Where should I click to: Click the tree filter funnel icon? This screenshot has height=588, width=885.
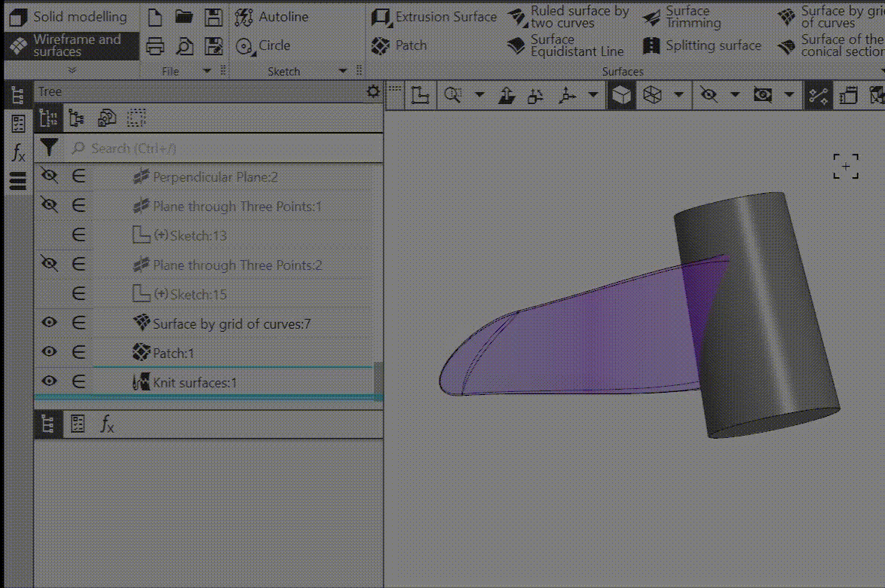[49, 147]
